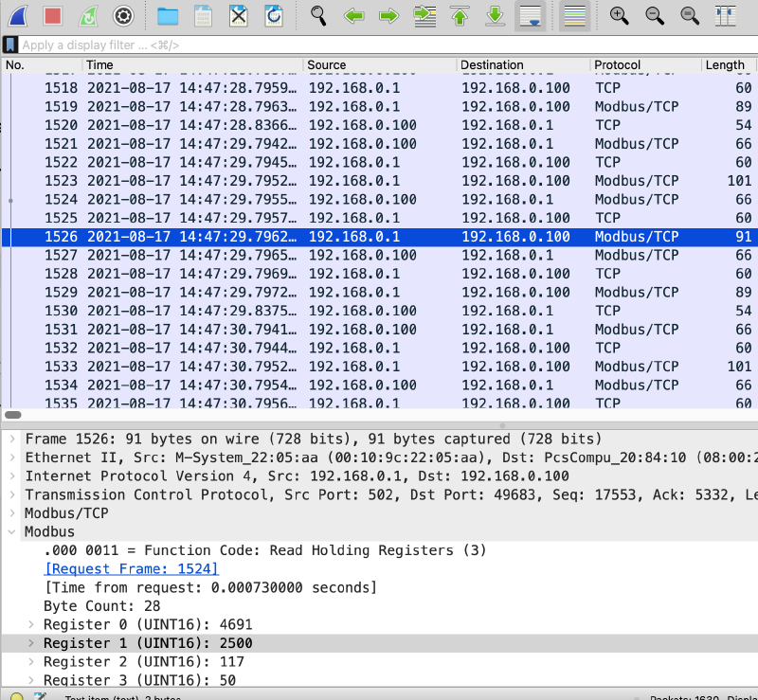
Task: Click the Find Packet magnifier icon
Action: tap(318, 15)
